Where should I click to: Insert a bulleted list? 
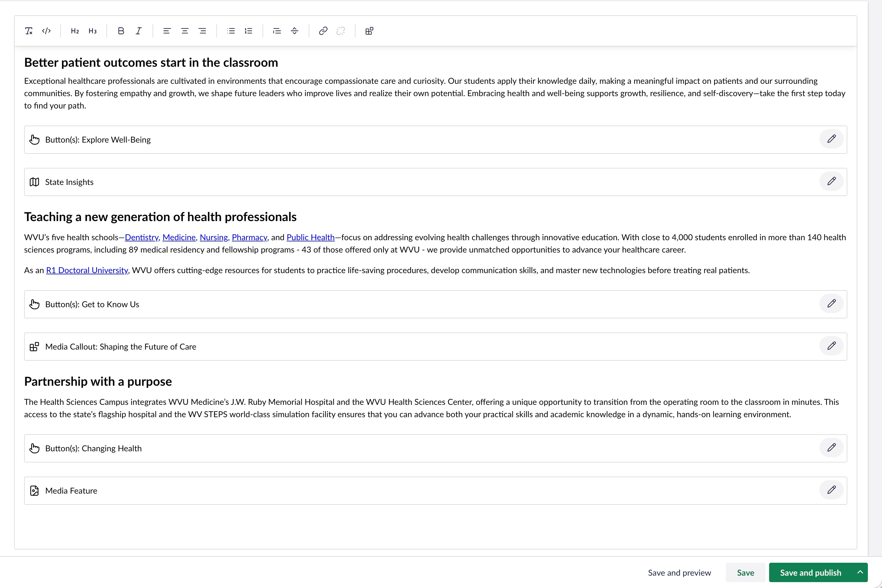(231, 31)
